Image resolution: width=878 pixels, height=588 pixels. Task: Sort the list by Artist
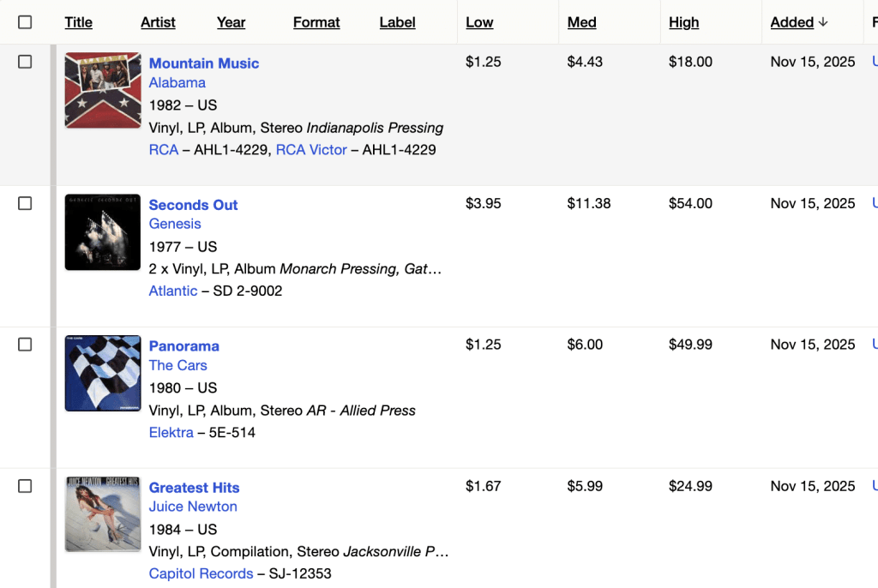click(158, 22)
